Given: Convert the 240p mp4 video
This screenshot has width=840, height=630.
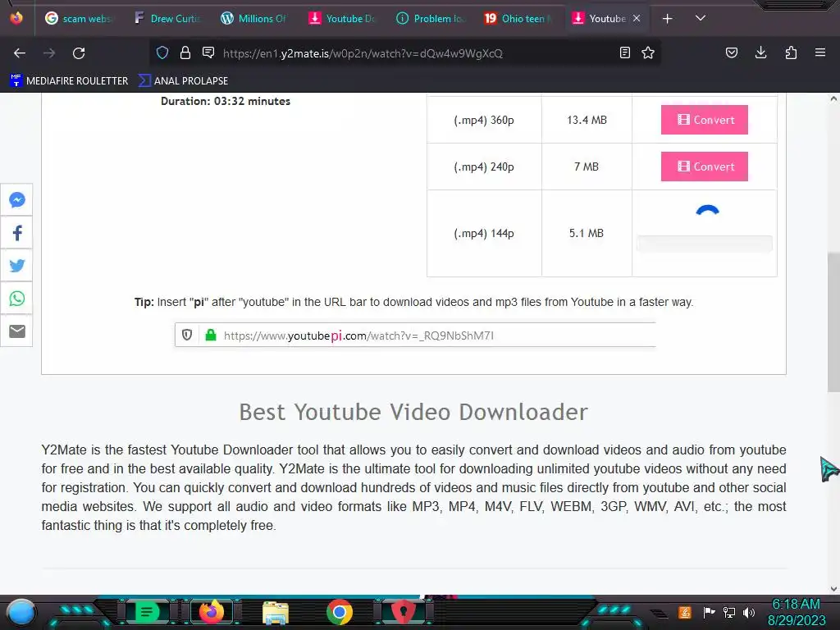Looking at the screenshot, I should pos(704,167).
